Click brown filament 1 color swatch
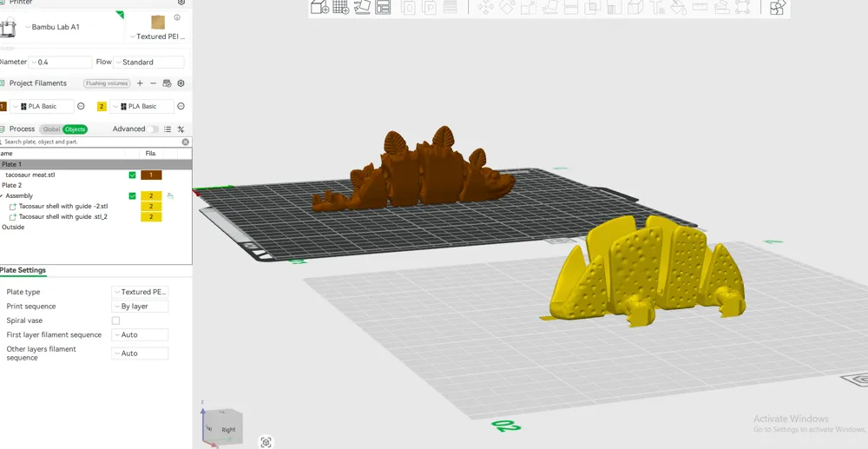Screen dimensions: 868x449 tap(3, 106)
